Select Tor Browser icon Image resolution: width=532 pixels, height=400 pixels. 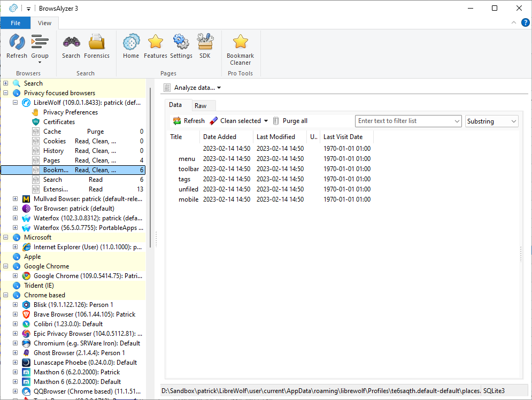(x=26, y=209)
